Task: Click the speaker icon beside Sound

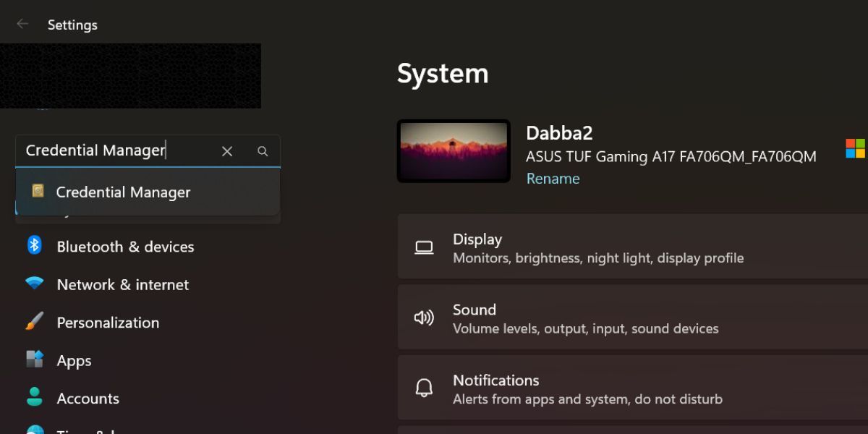Action: pos(424,318)
